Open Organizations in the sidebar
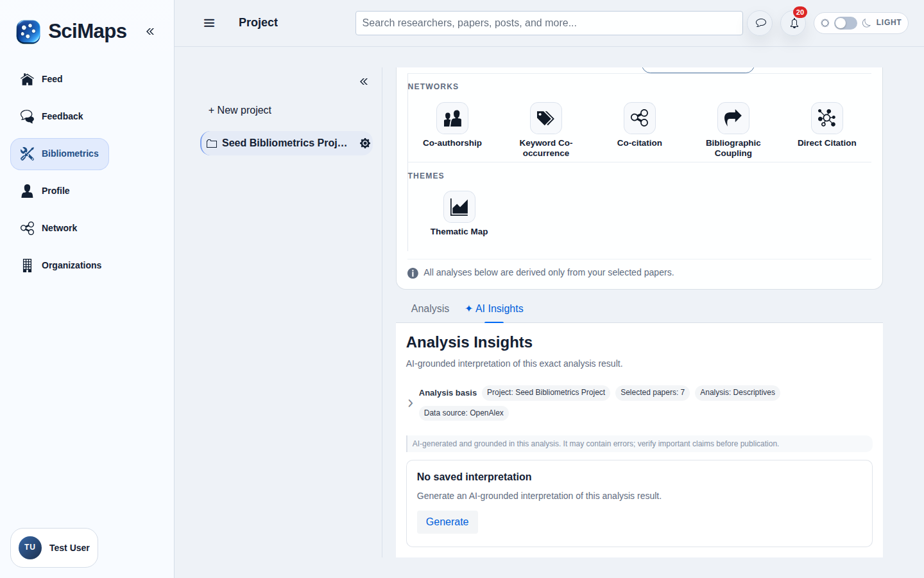The image size is (924, 578). tap(61, 265)
